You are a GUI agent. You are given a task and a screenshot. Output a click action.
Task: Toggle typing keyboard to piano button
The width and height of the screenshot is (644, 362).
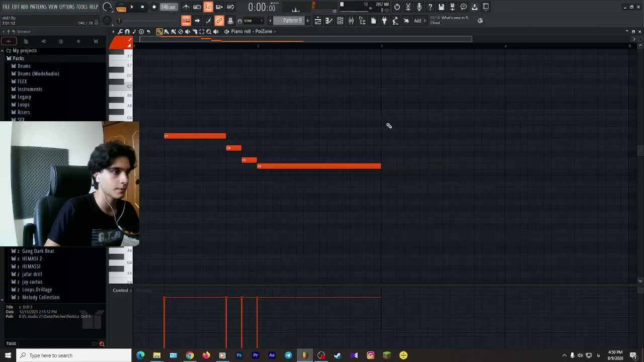(186, 21)
